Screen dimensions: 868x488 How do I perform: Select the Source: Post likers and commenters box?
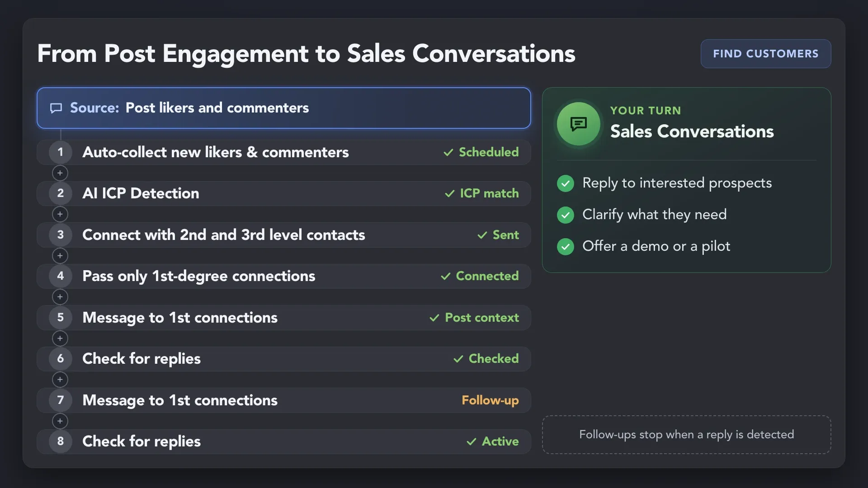tap(284, 108)
